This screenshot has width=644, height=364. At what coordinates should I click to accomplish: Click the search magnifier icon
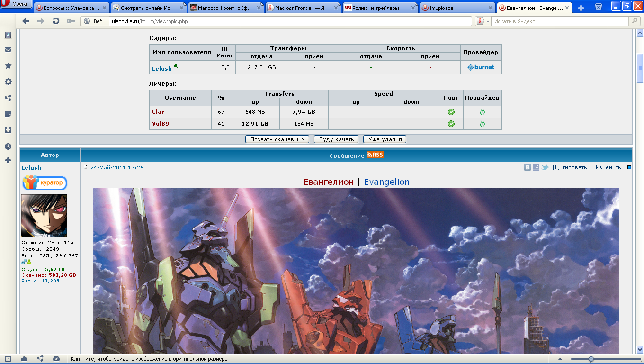pos(635,21)
